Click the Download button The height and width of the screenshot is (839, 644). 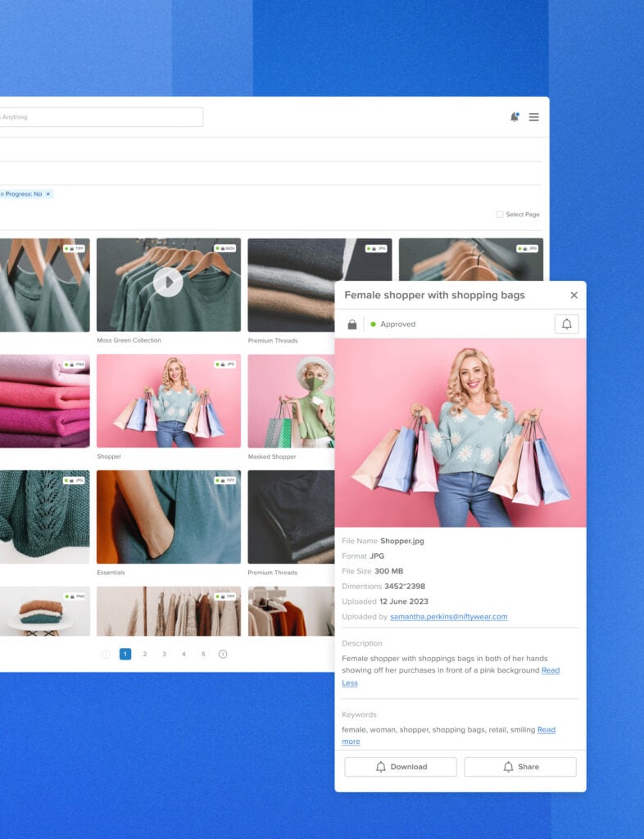pyautogui.click(x=401, y=767)
